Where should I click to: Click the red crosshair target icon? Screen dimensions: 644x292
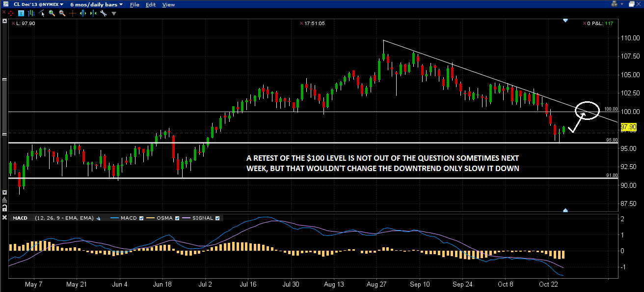pyautogui.click(x=11, y=13)
